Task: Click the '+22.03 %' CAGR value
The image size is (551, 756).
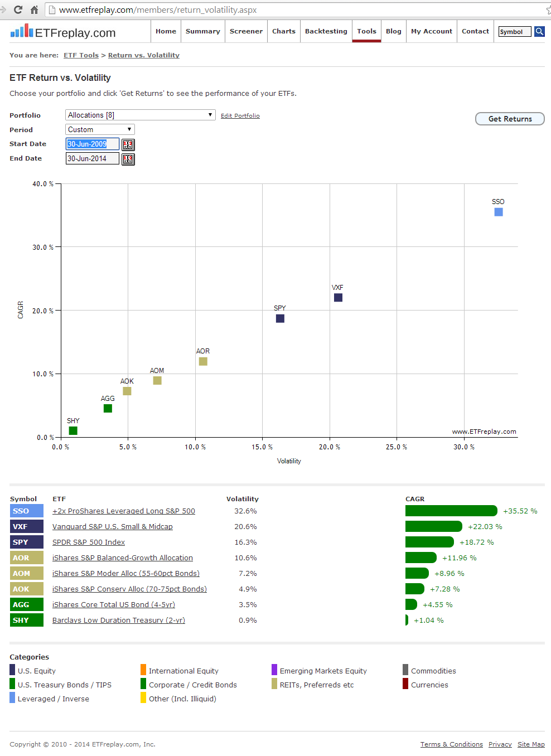Action: (485, 526)
